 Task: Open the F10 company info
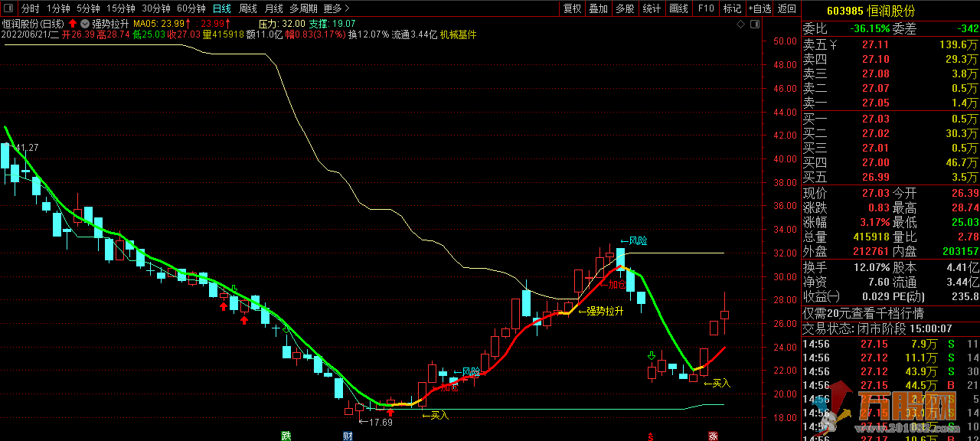pos(706,8)
